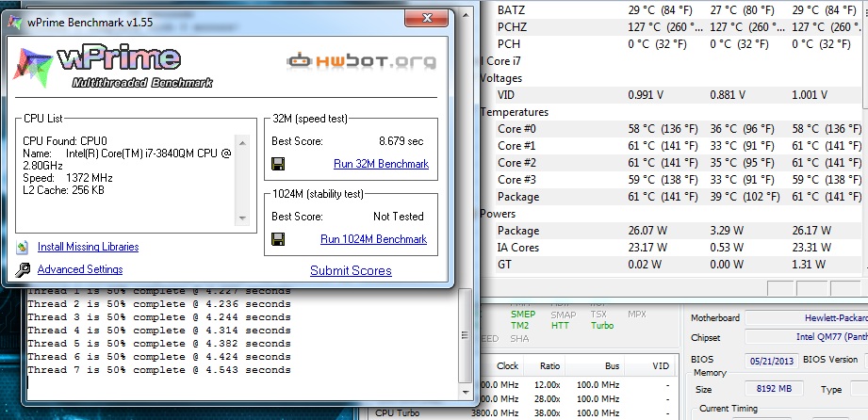This screenshot has height=420, width=868.
Task: Select the Core #1 temperature row
Action: pyautogui.click(x=671, y=146)
